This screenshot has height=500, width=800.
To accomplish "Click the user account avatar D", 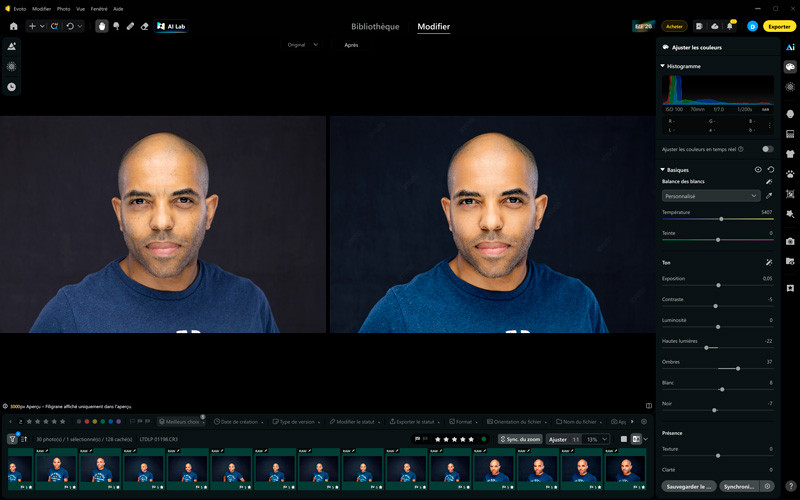I will point(752,26).
